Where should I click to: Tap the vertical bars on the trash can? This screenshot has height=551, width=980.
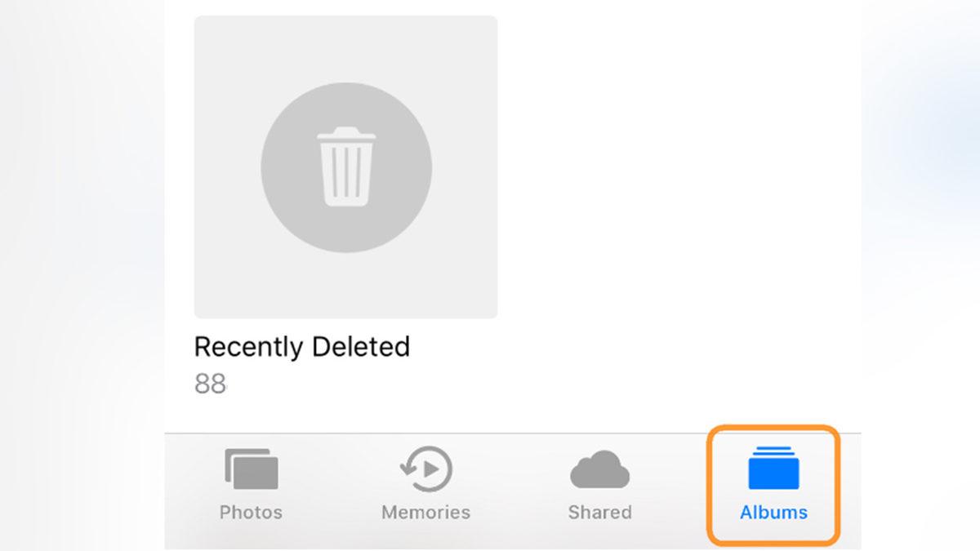pos(346,171)
